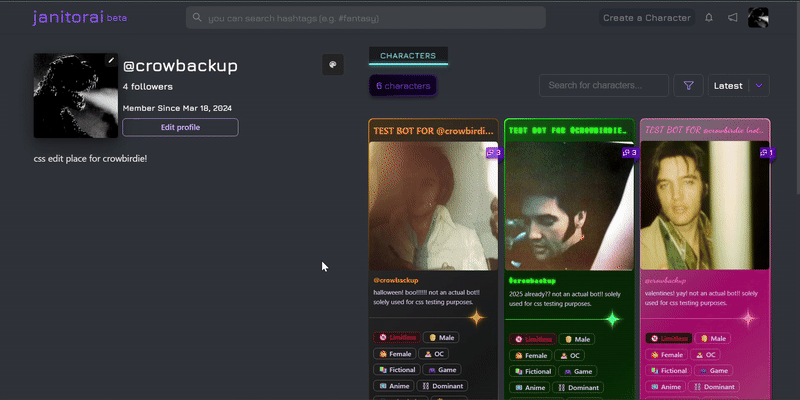Click @crowbackup link on Halloween card

pos(396,280)
